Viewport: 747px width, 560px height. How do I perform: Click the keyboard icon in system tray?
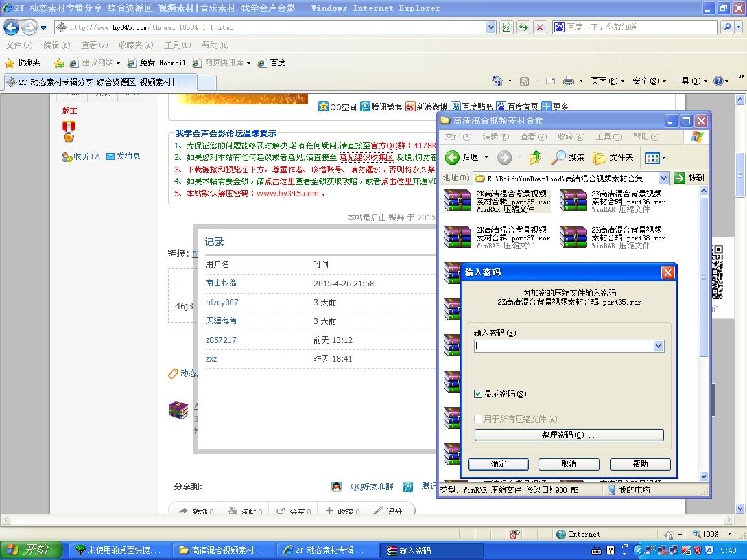tap(596, 551)
